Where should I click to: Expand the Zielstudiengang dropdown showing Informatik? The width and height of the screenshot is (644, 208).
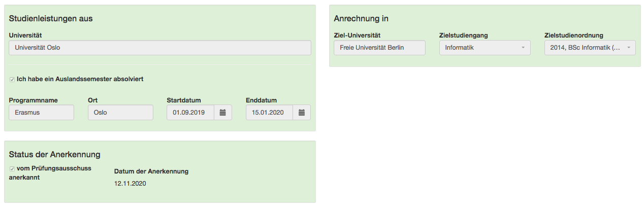click(485, 48)
